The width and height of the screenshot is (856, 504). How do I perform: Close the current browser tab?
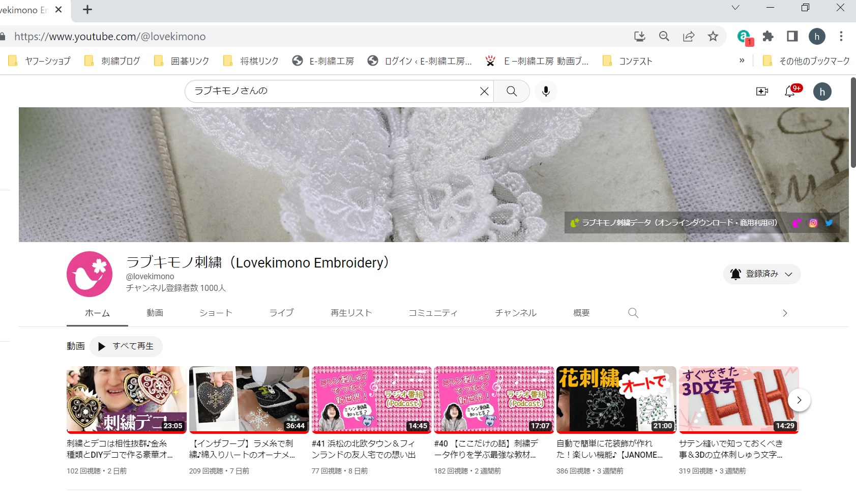click(58, 9)
